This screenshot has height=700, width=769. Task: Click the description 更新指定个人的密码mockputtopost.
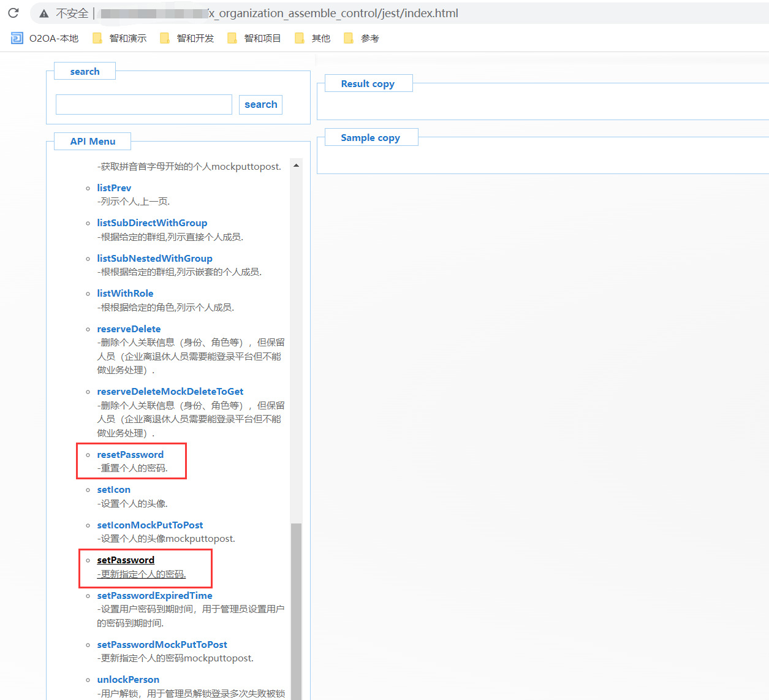[x=175, y=658]
